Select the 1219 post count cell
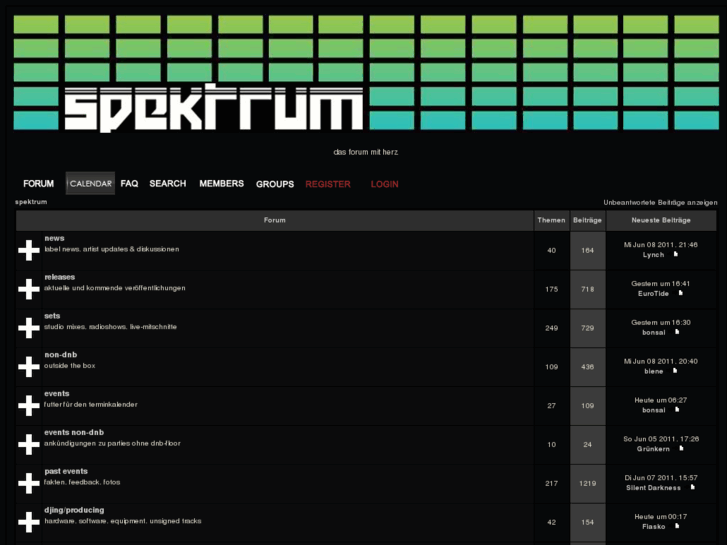This screenshot has height=545, width=727. (587, 483)
